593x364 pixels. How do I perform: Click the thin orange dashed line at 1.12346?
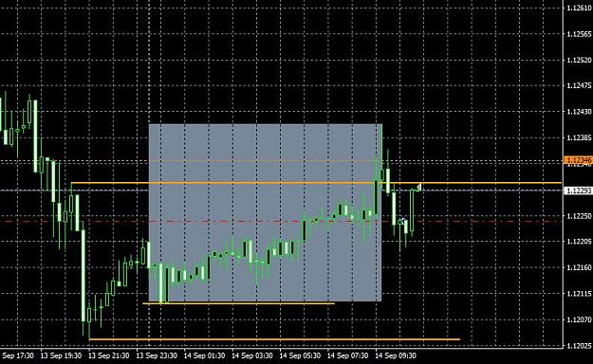(281, 160)
